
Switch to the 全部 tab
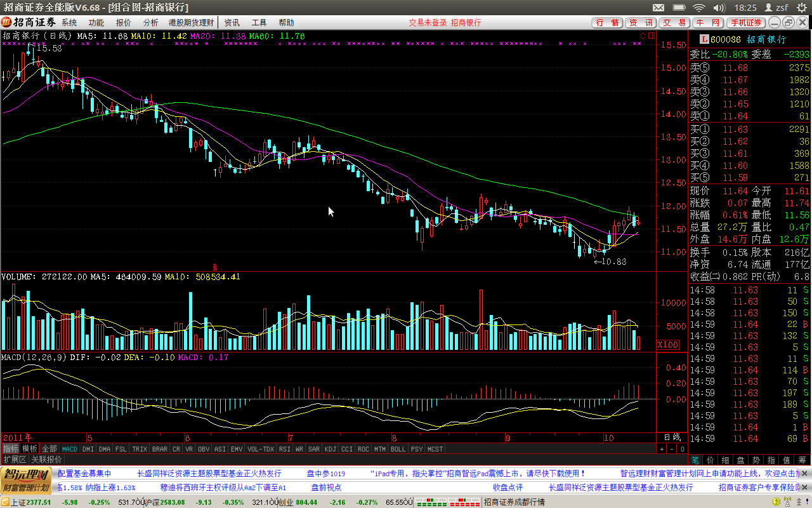[x=49, y=449]
